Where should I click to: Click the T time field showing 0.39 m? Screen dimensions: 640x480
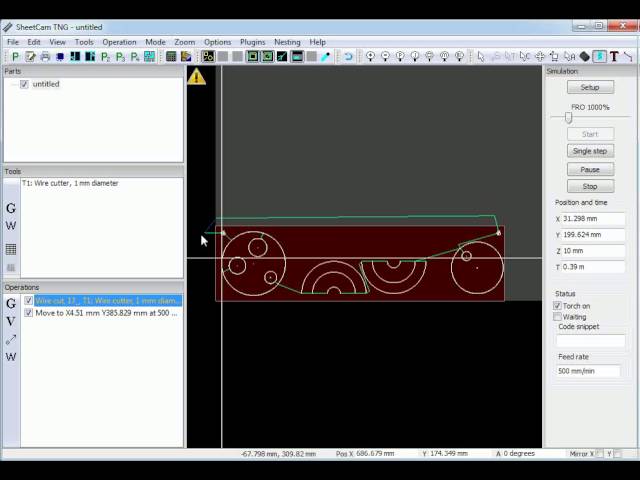coord(593,267)
